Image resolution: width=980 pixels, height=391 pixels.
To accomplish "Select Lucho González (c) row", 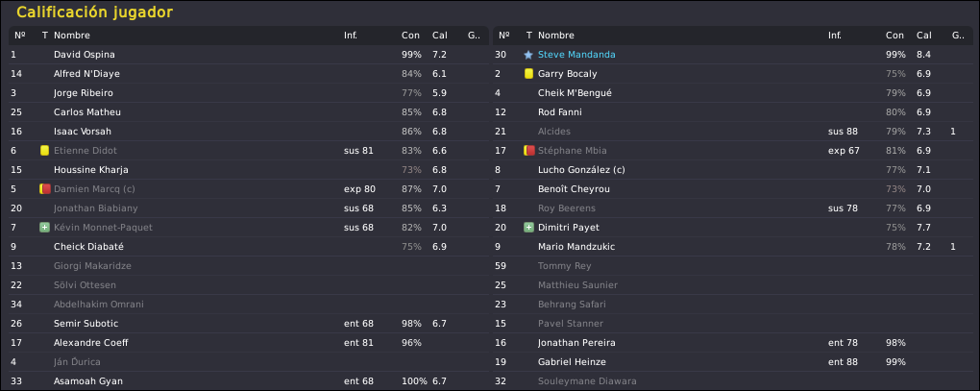I will [732, 170].
